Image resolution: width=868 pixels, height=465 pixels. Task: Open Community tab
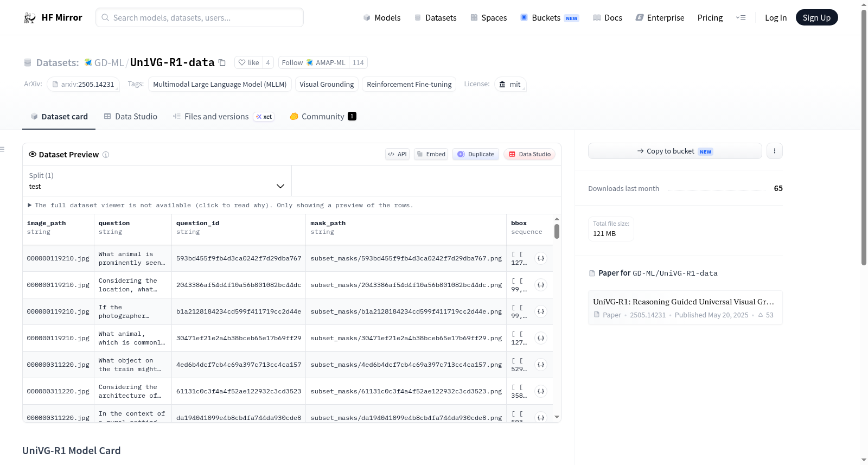tap(323, 116)
